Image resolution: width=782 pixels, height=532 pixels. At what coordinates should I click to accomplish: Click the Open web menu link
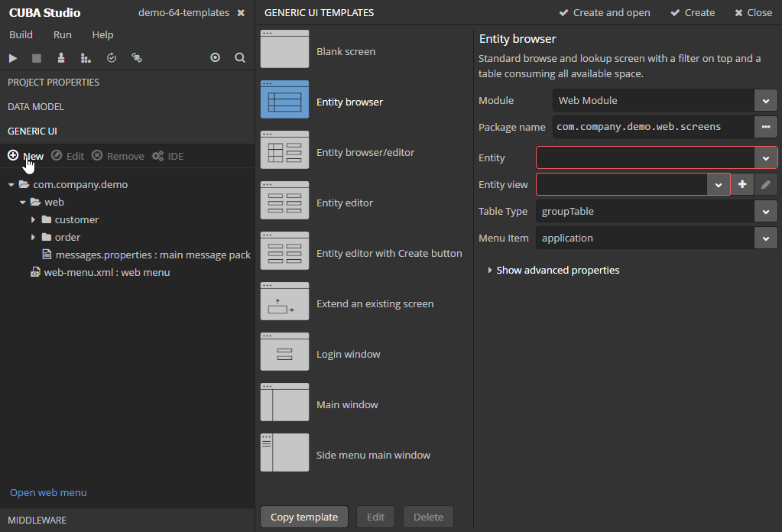click(48, 492)
